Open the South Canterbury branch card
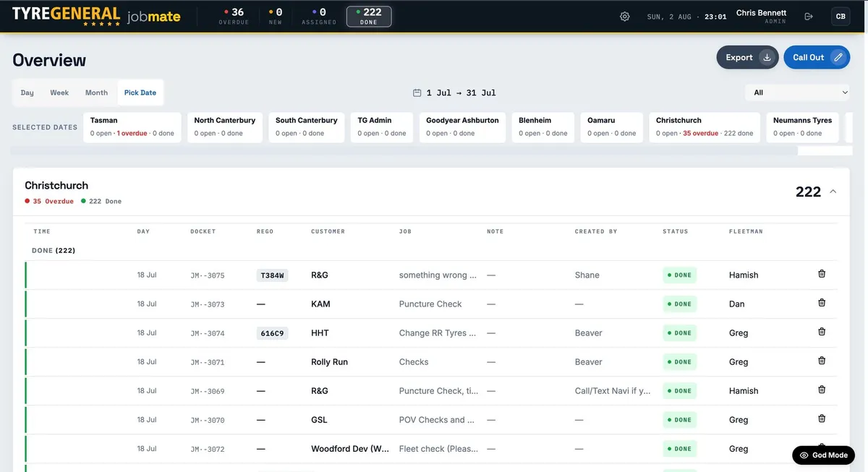This screenshot has height=472, width=868. [x=307, y=126]
